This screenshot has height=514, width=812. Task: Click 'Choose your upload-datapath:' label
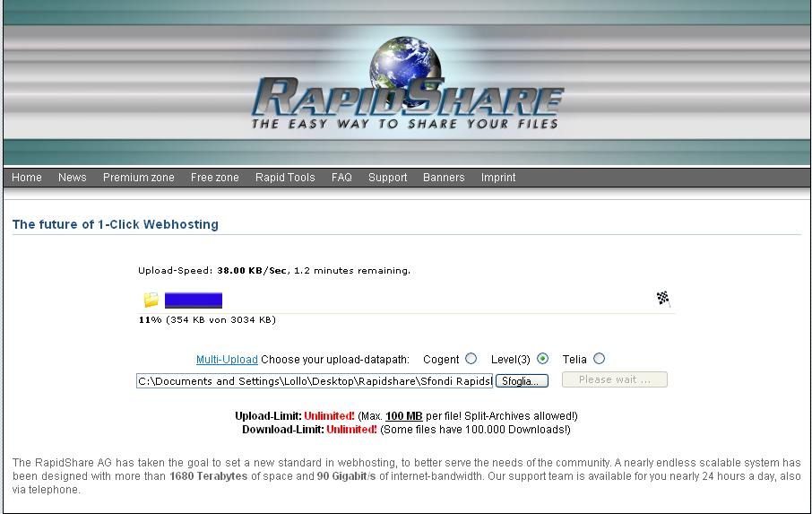click(335, 360)
